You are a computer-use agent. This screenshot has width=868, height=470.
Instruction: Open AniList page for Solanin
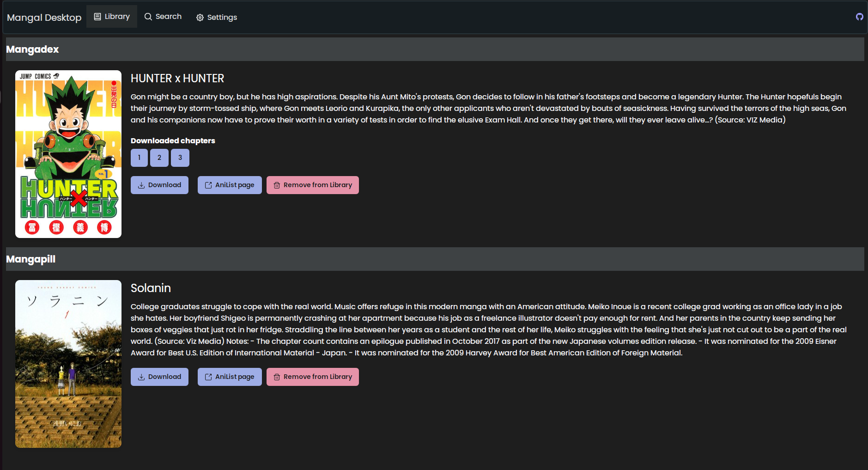click(230, 377)
